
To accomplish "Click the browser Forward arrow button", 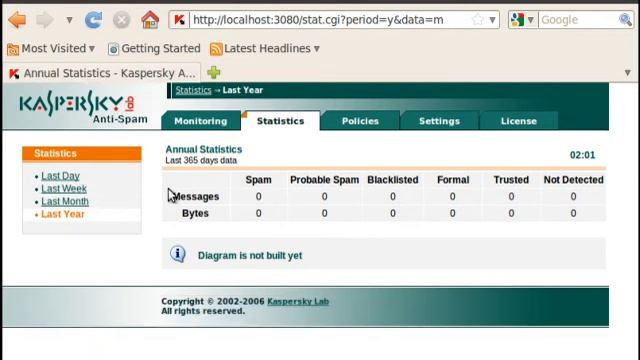I will [x=44, y=20].
